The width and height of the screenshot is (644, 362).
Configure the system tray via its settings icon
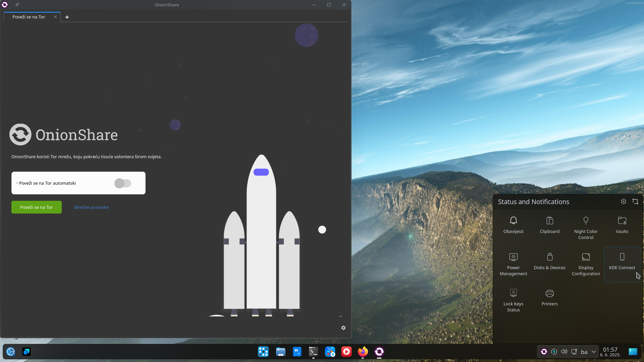tap(624, 201)
